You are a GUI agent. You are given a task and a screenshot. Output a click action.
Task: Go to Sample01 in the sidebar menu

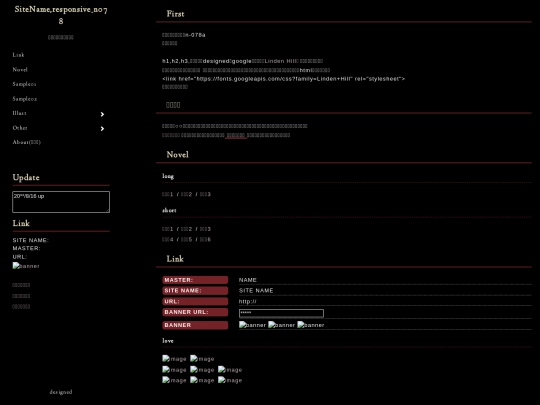(24, 84)
